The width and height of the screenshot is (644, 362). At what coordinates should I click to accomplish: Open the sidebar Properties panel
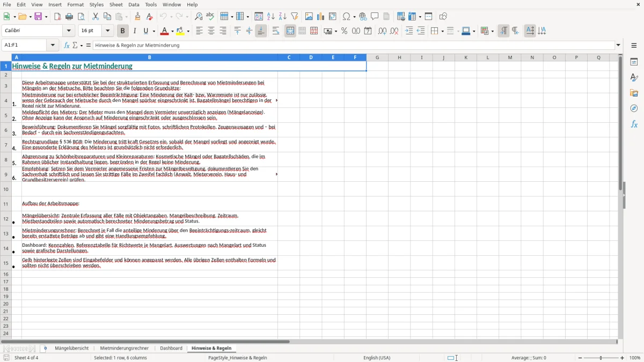634,62
